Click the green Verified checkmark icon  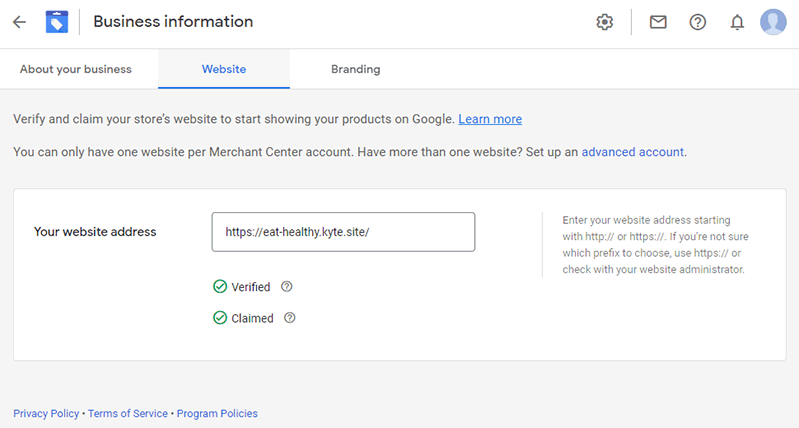tap(220, 286)
